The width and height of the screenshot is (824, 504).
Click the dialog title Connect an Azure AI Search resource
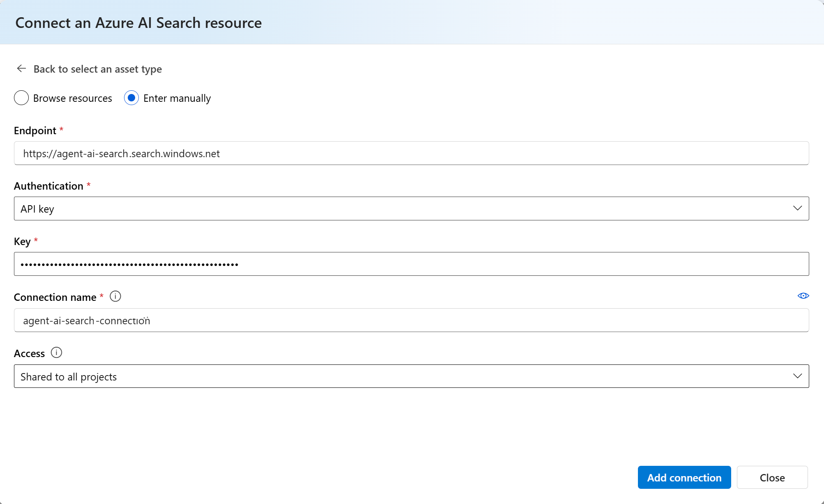[138, 23]
